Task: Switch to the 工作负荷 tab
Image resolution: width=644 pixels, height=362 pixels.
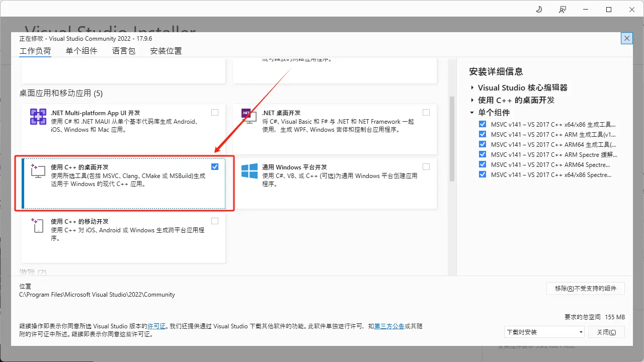Action: (x=35, y=51)
